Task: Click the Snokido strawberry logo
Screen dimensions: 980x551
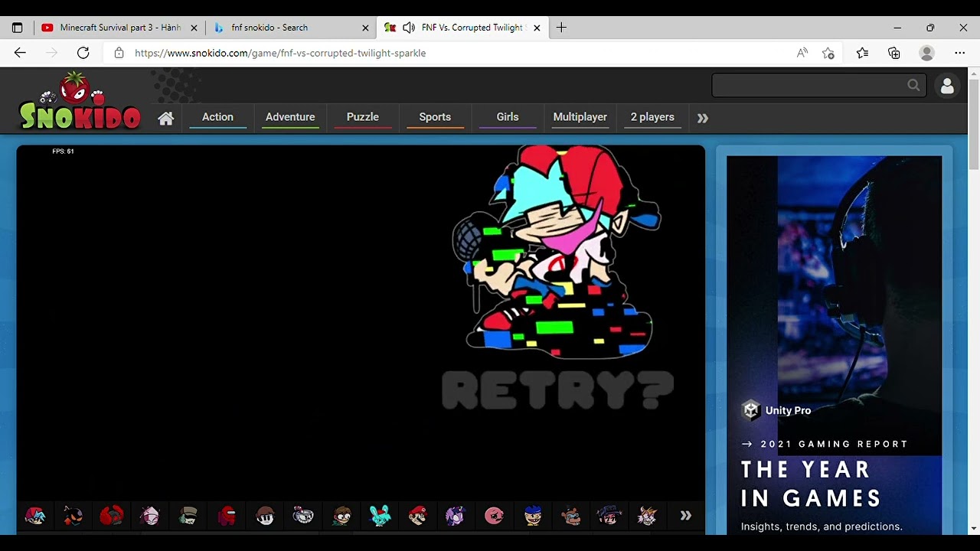Action: pos(80,101)
